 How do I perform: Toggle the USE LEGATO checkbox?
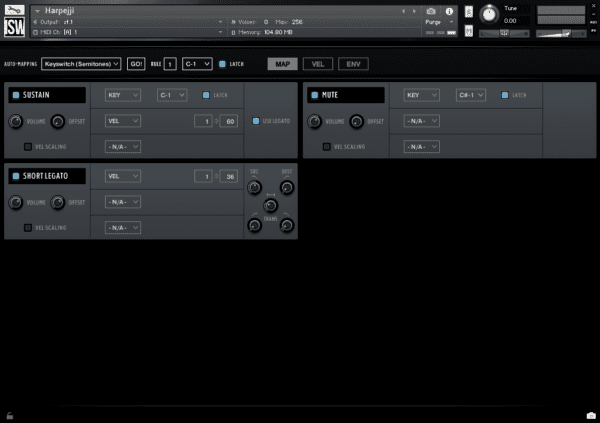(256, 121)
